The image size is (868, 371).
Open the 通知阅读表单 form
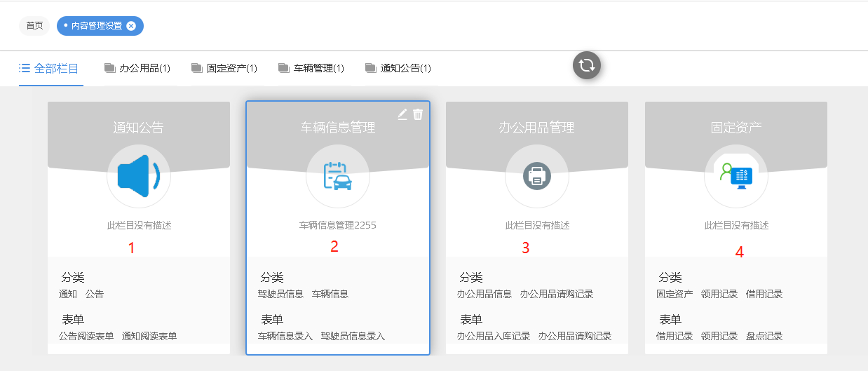tap(149, 336)
